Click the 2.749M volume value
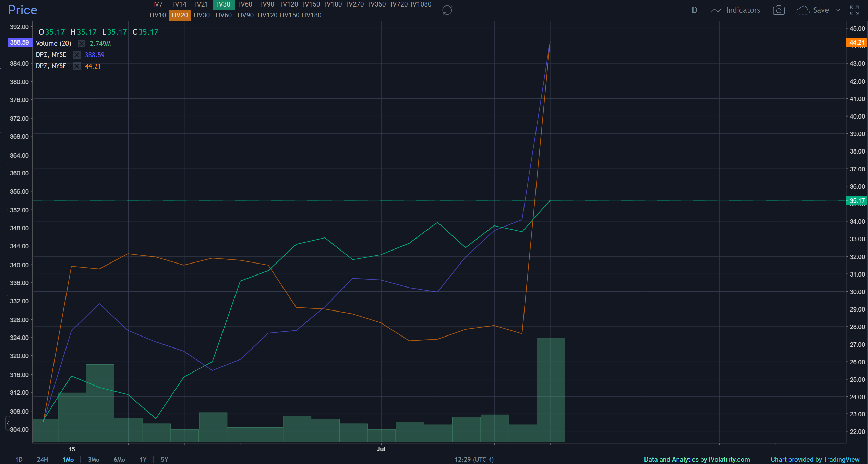Screen dimensions: 868x464 click(100, 44)
